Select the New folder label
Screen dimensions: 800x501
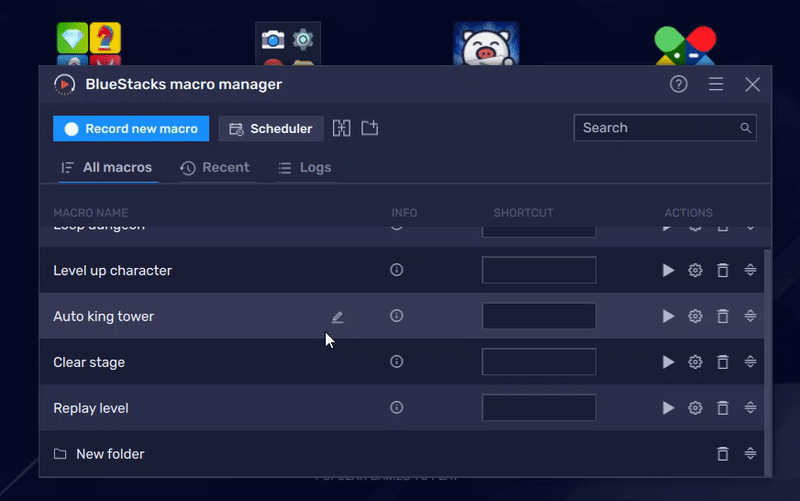110,454
